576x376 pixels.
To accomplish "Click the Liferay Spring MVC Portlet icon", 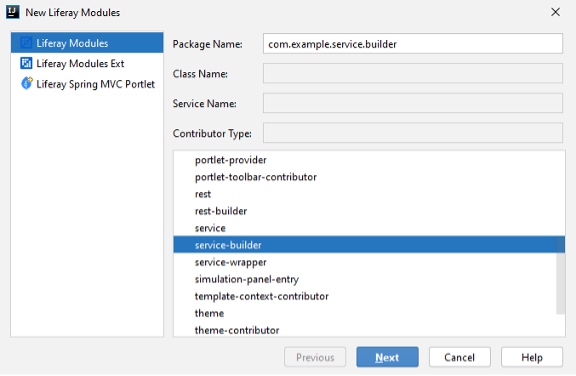I will click(x=26, y=83).
